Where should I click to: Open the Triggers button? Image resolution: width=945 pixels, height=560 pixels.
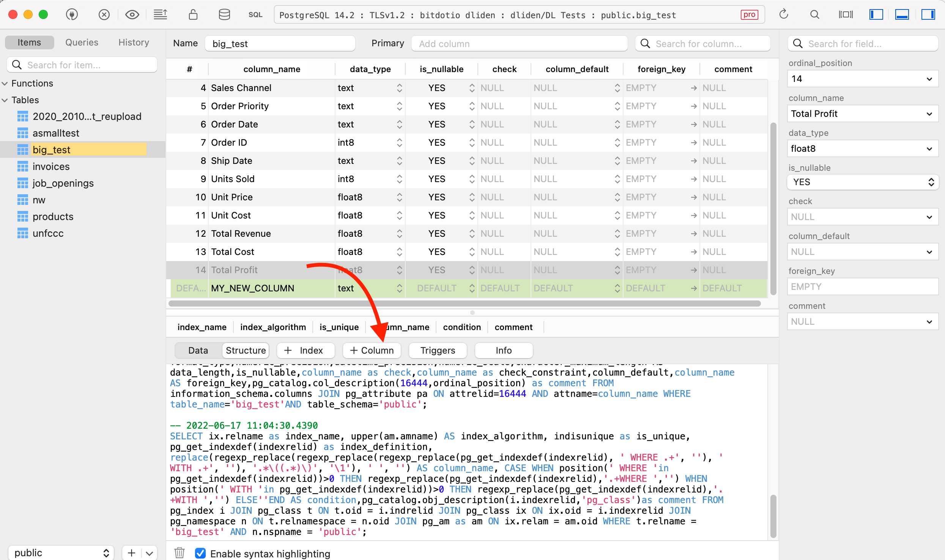click(x=438, y=351)
